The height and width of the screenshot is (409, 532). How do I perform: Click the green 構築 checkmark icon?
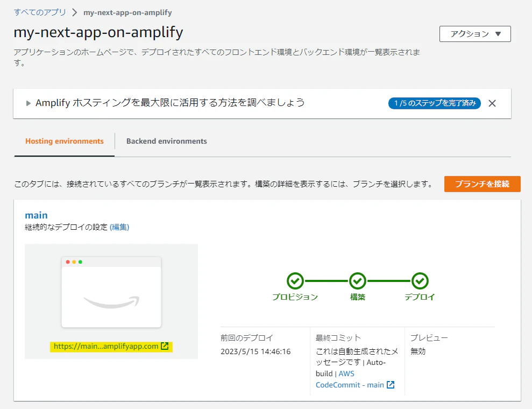click(358, 281)
